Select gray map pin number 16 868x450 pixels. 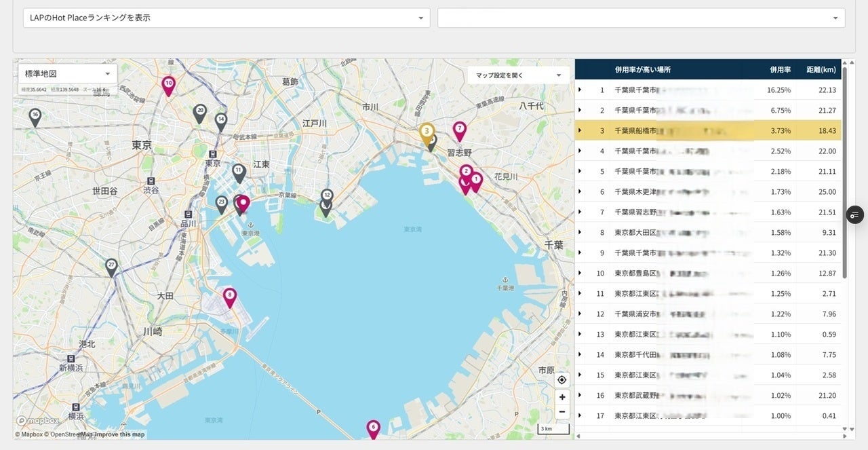click(35, 116)
